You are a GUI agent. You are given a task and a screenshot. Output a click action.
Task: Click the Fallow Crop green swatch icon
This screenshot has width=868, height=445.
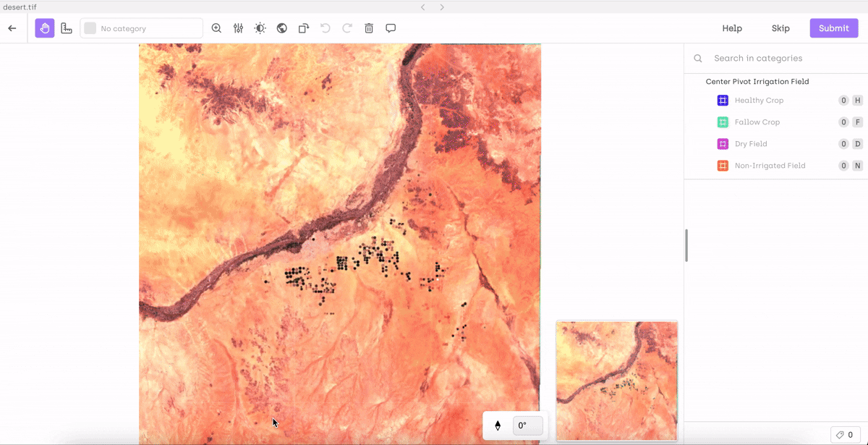click(723, 122)
